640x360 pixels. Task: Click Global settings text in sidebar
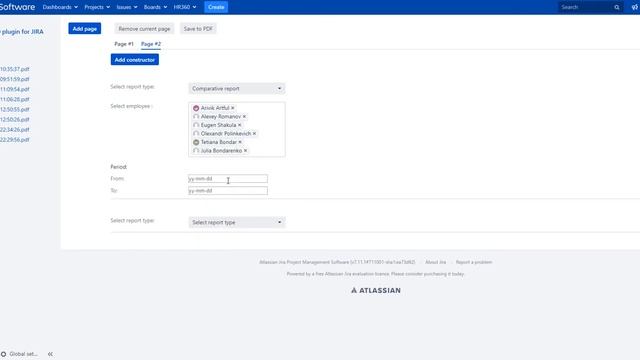click(x=23, y=354)
